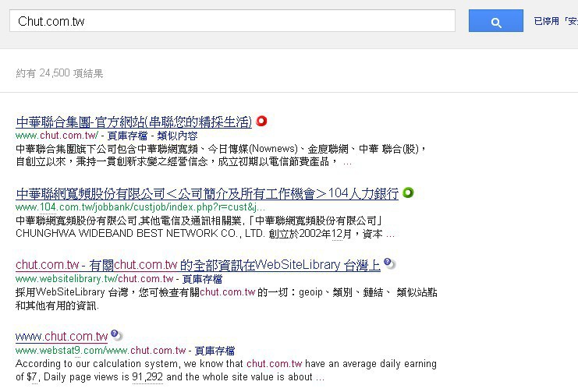Click snippet text starting According to our calculation system
The image size is (578, 392).
point(226,364)
